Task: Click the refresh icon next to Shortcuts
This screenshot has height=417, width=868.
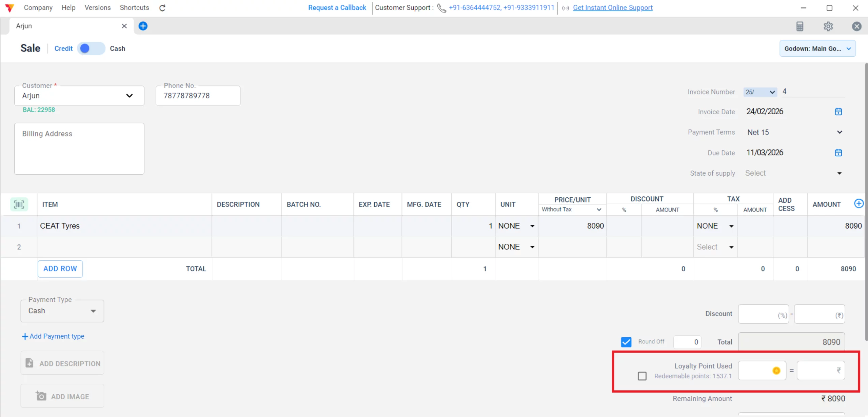Action: coord(162,8)
